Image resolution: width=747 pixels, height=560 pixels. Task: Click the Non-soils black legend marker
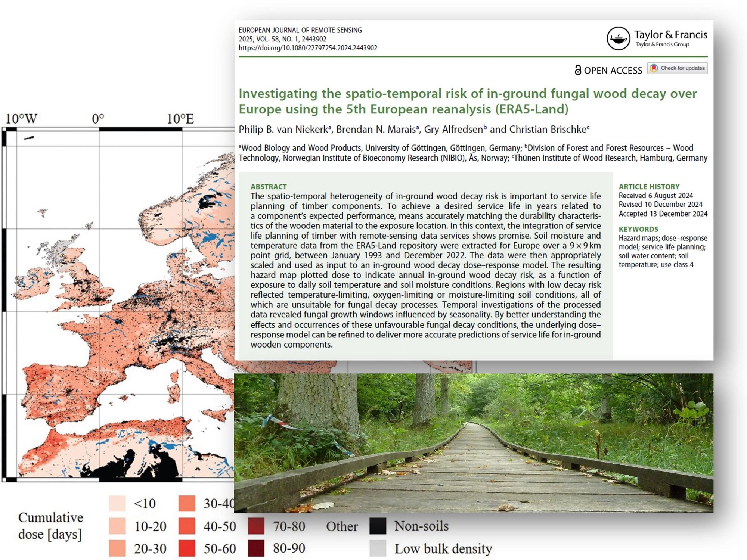click(378, 526)
